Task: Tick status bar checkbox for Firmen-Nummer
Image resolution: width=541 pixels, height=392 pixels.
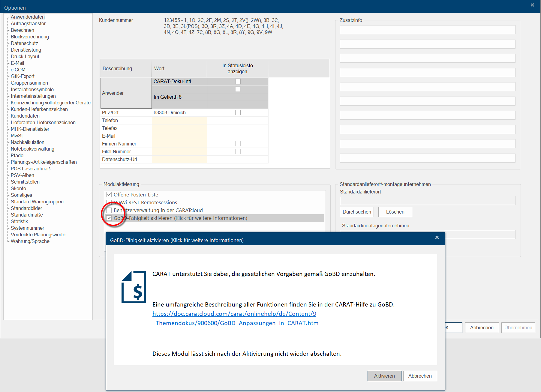Action: click(x=238, y=144)
